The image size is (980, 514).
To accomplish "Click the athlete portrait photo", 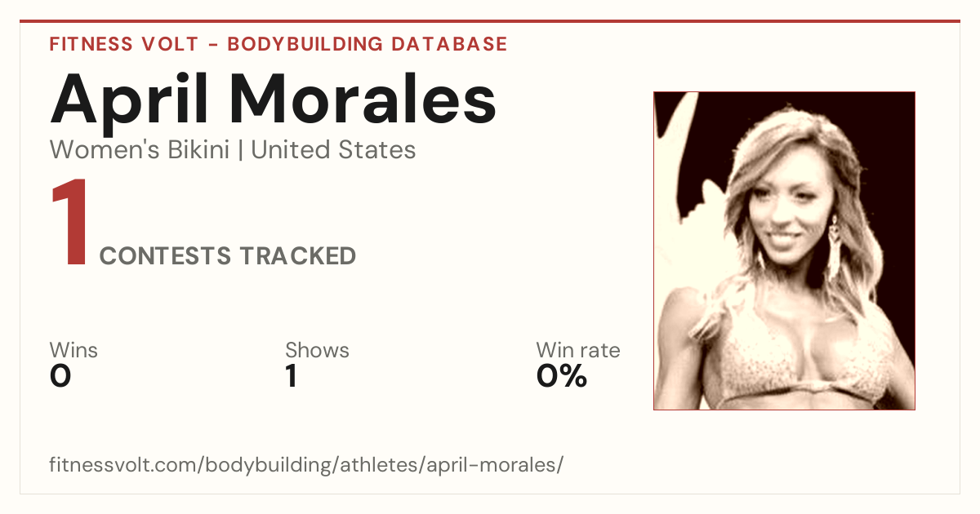I will [784, 250].
